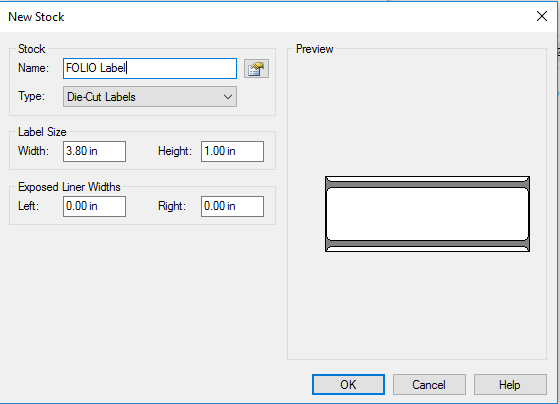560x404 pixels.
Task: Select the Width field showing 3.80 in
Action: pos(94,151)
